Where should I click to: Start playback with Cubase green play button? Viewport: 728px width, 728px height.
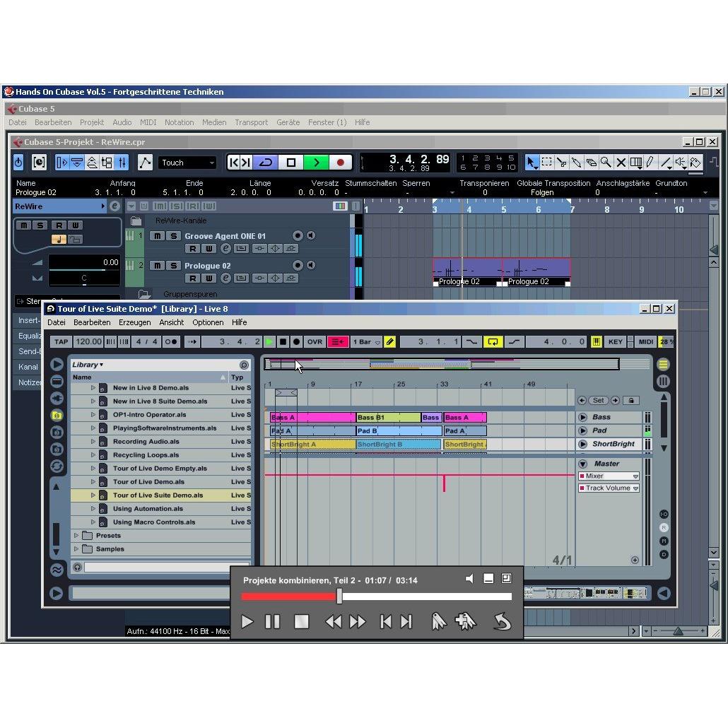coord(316,163)
